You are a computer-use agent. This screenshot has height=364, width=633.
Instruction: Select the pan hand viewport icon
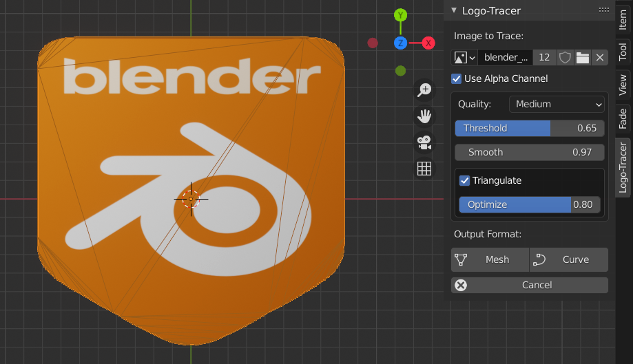click(x=424, y=116)
